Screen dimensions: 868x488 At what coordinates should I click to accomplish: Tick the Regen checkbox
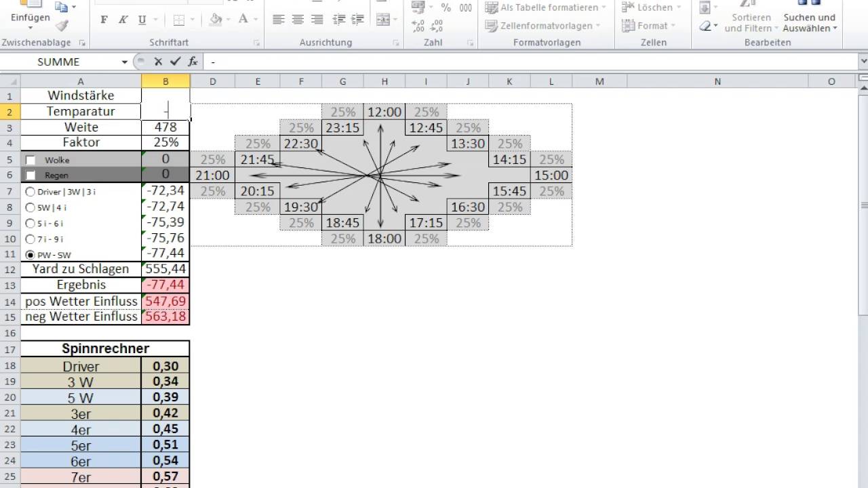click(31, 176)
